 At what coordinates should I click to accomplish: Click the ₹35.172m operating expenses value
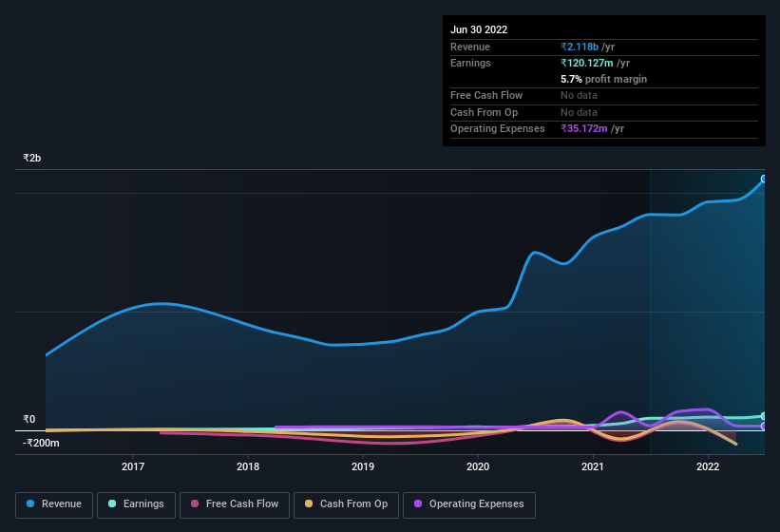pos(584,129)
